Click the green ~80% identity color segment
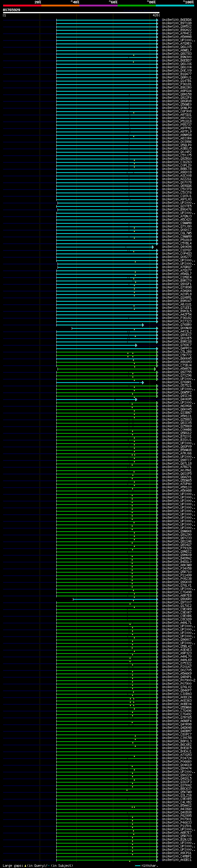The width and height of the screenshot is (197, 868). [137, 6]
